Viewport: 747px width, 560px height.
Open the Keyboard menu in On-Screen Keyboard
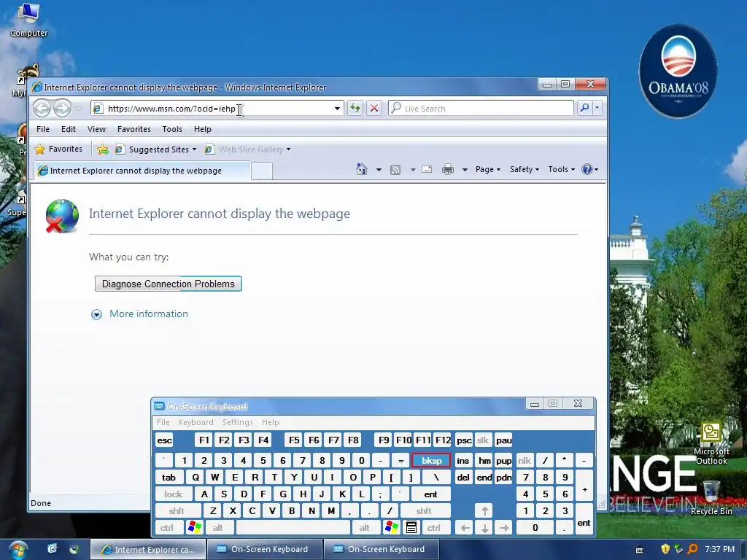(x=196, y=422)
